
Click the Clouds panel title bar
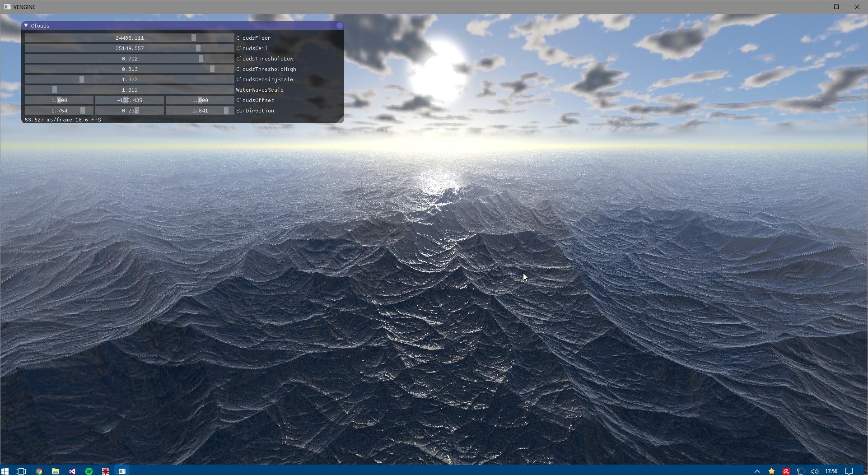[182, 26]
